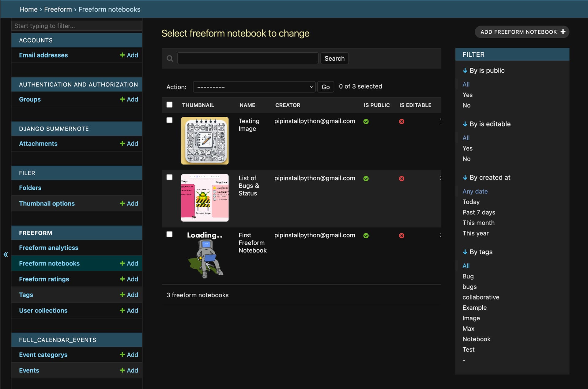Filter created at by Past 7 days
Viewport: 588px width, 389px height.
pos(479,212)
